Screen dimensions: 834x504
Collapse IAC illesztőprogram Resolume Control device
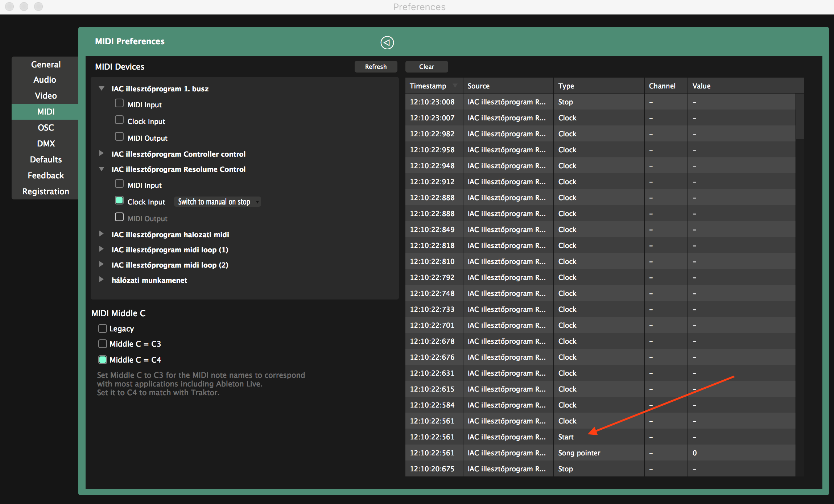tap(102, 169)
